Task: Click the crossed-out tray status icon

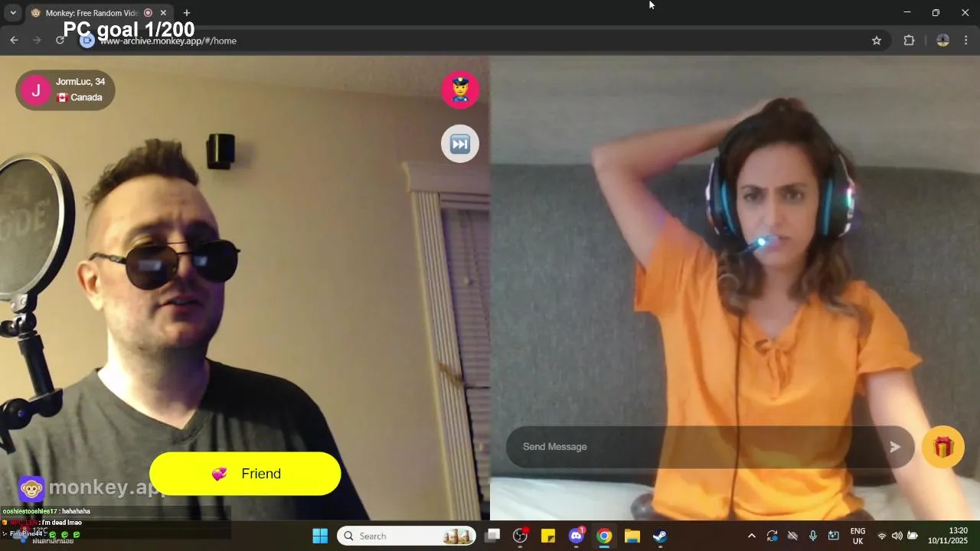Action: (792, 536)
